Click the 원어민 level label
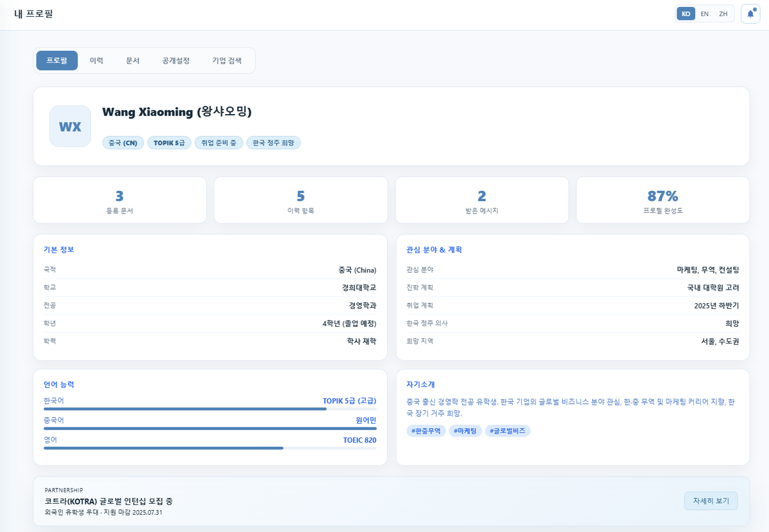Screen dimensions: 769x532 (366, 420)
